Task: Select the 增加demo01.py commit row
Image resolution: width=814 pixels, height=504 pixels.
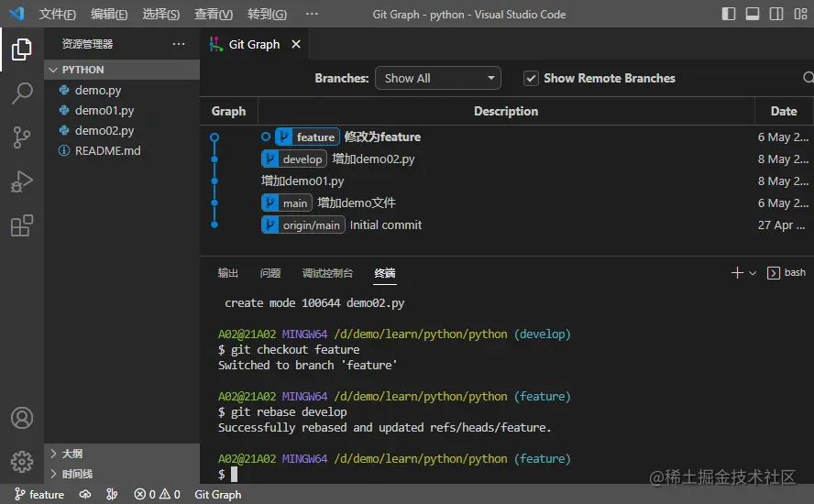Action: (x=507, y=181)
